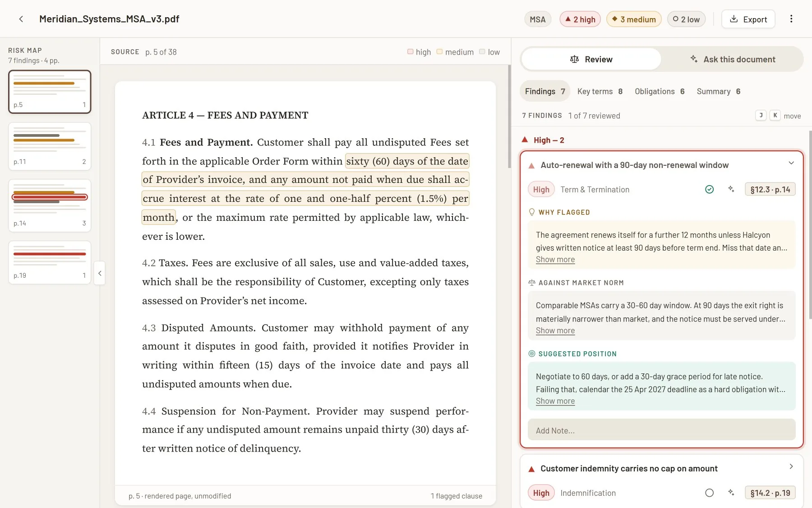Screen dimensions: 812x508
Task: Click the Add Note input field
Action: (661, 430)
